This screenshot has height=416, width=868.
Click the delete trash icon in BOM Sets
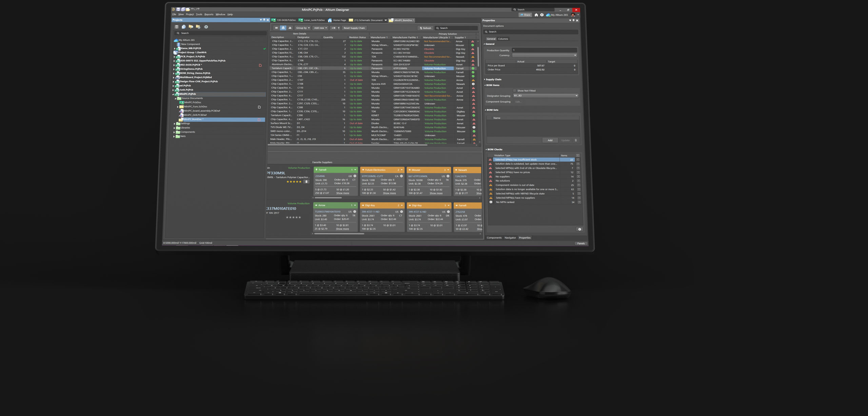(576, 140)
